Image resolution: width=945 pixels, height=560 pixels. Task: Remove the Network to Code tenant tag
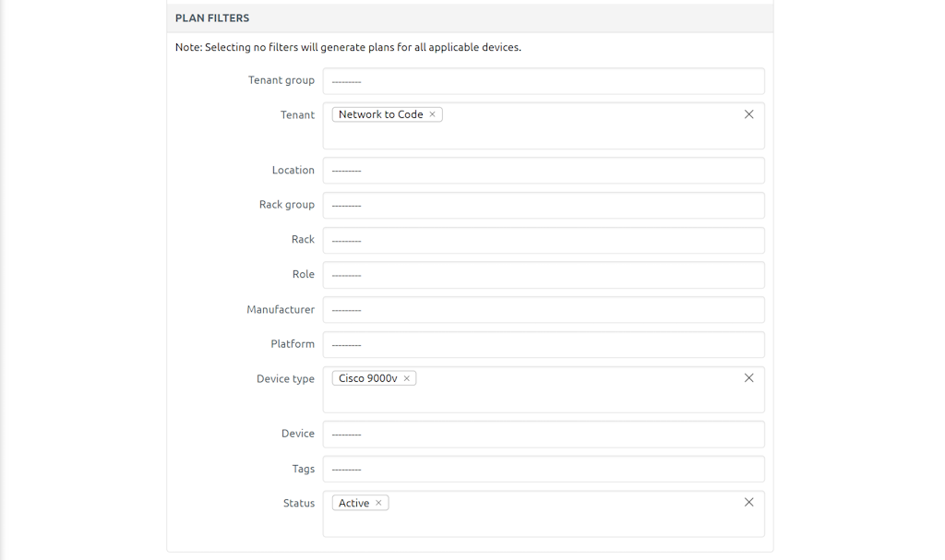coord(432,113)
